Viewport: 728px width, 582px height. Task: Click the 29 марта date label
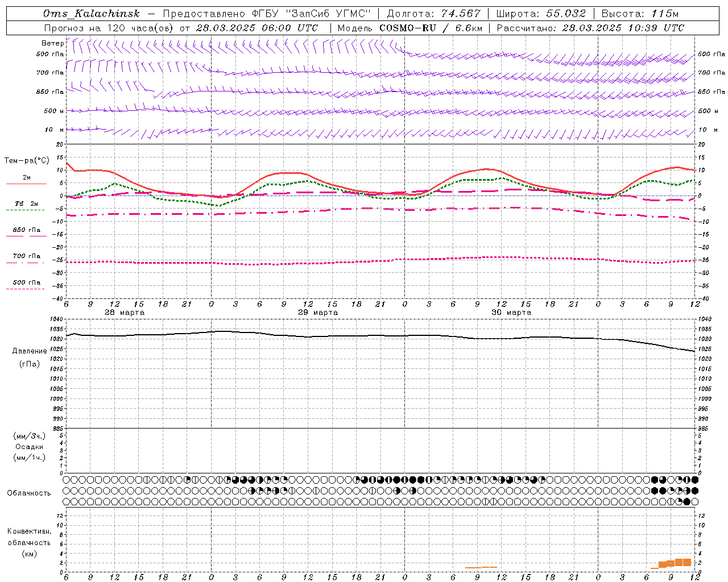(x=318, y=313)
